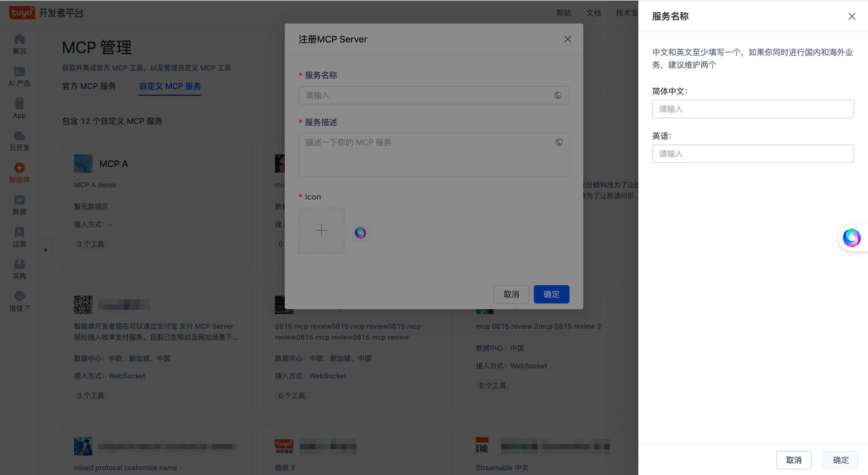Select the default swirl icon thumbnail
Screen dimensions: 868x475
tap(360, 233)
